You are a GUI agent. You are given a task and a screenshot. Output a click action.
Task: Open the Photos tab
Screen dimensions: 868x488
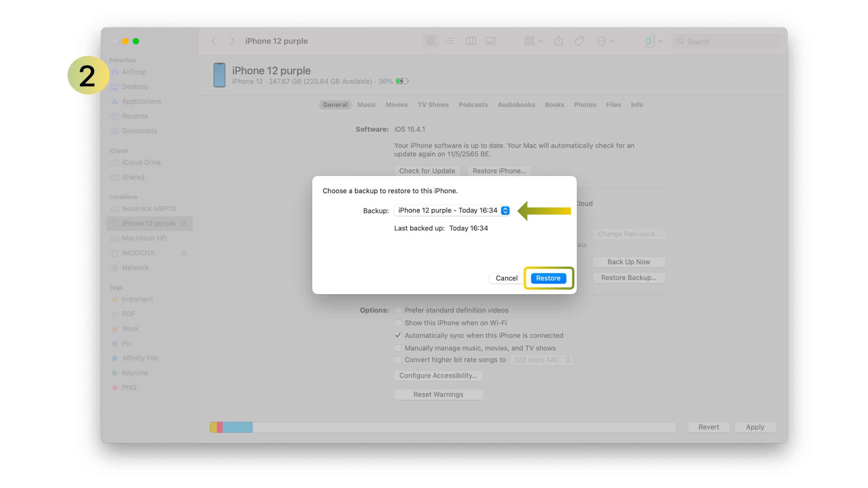pos(585,105)
